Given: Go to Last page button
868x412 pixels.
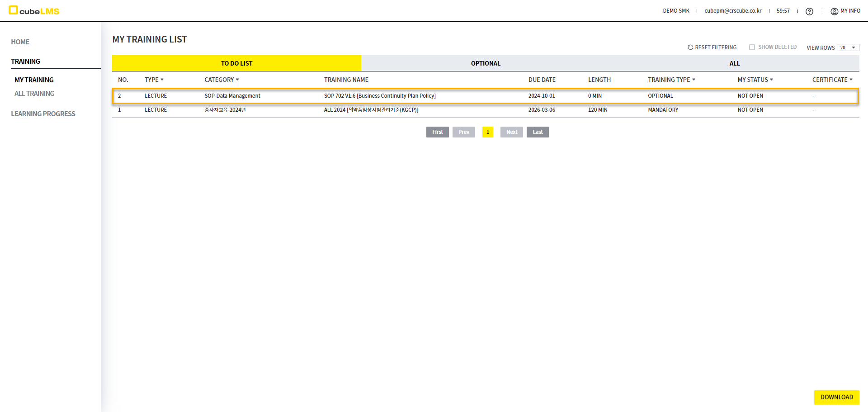Looking at the screenshot, I should (x=538, y=132).
